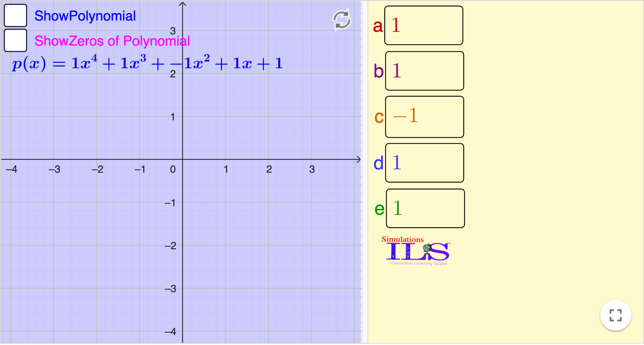This screenshot has width=644, height=345.
Task: Click the green letter e label
Action: (379, 210)
